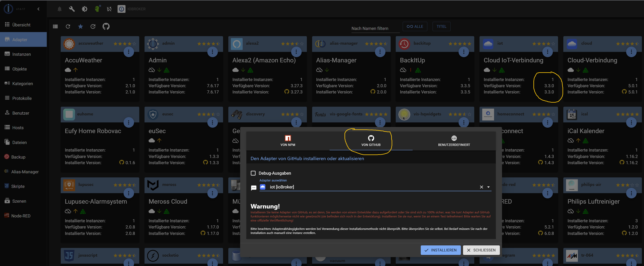Enable the Debug-Ausgaben checkbox
This screenshot has width=644, height=266.
[253, 173]
